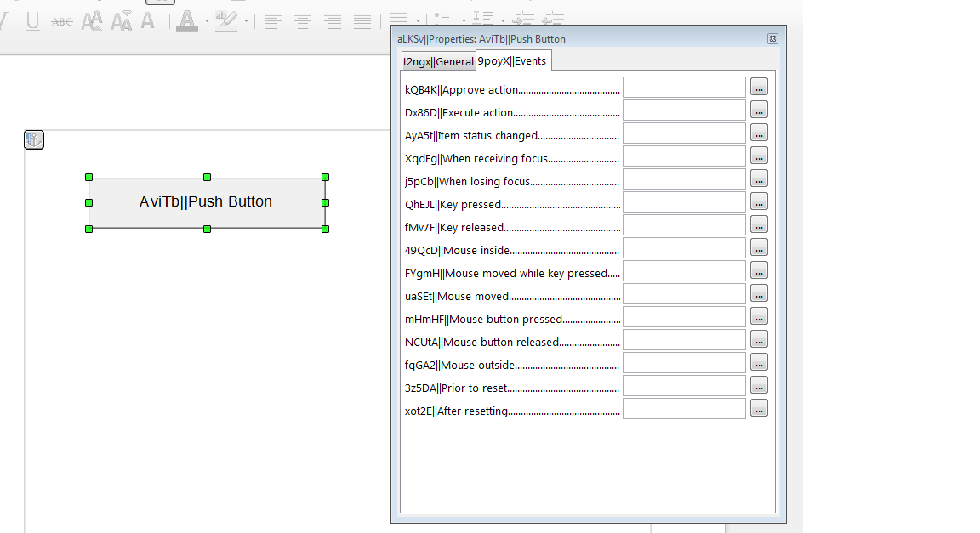The width and height of the screenshot is (980, 533).
Task: Click the anchor icon on the page
Action: pos(34,140)
